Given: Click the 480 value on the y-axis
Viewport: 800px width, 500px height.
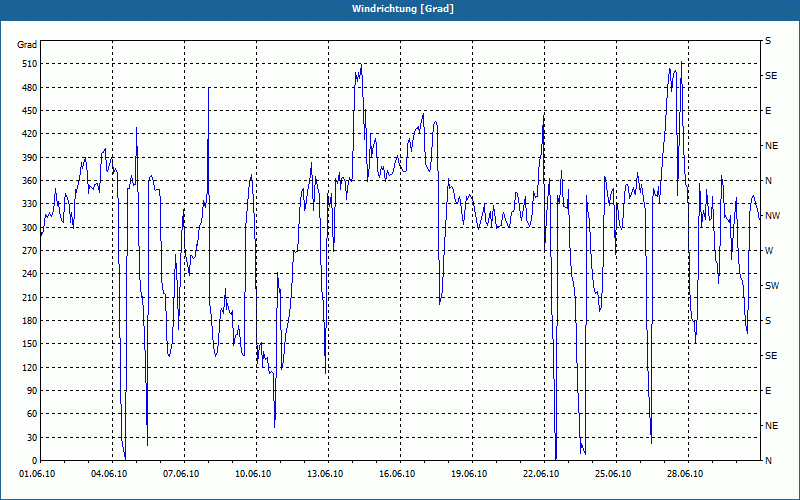Looking at the screenshot, I should pos(30,88).
